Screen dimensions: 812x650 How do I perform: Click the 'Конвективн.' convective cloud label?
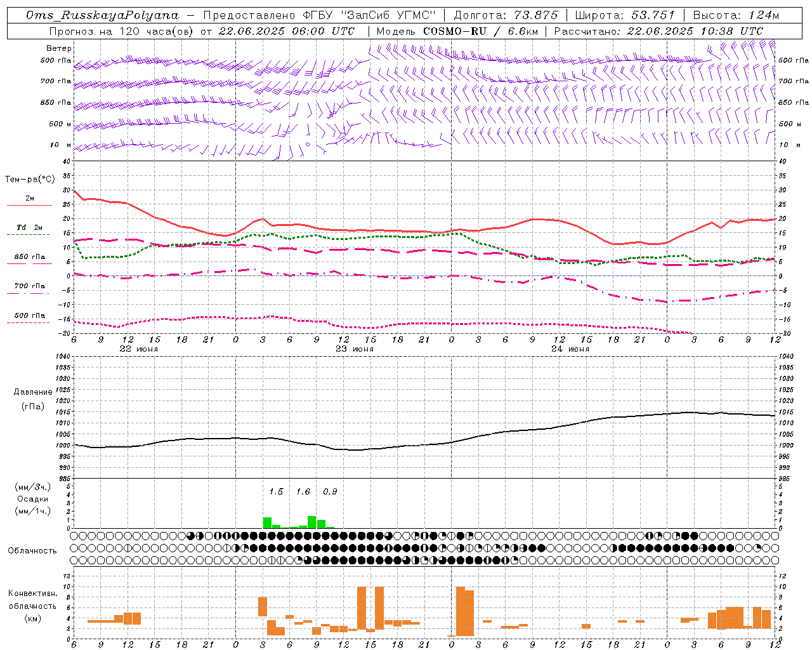point(33,593)
